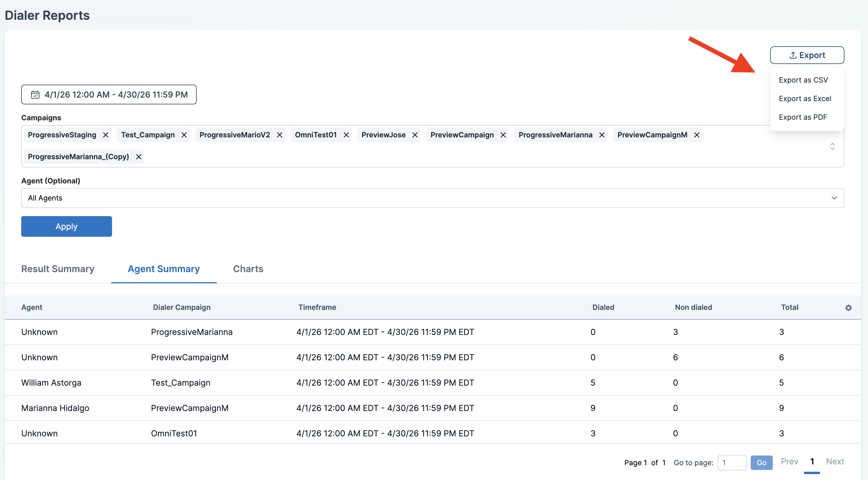Viewport: 868px width, 480px height.
Task: Click the Total column header
Action: point(790,308)
